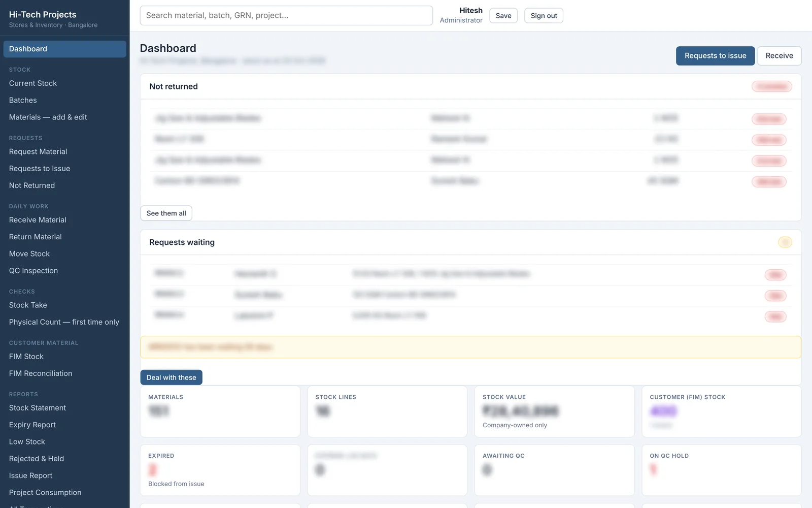The height and width of the screenshot is (508, 812).
Task: Select Materials — add & edit
Action: tap(64, 117)
